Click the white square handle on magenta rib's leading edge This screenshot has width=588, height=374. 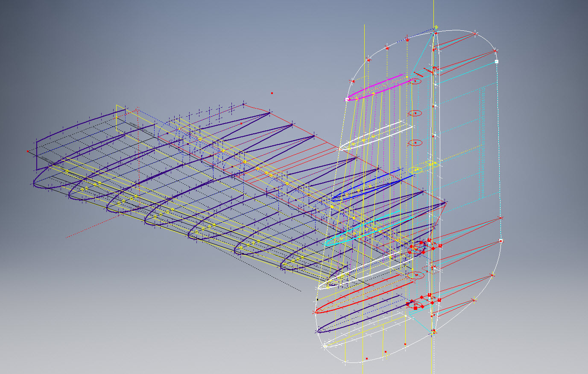click(x=347, y=99)
